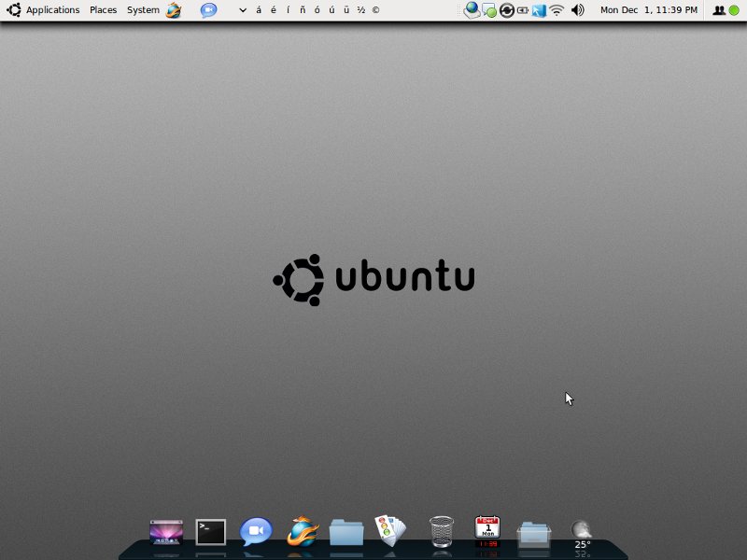This screenshot has width=747, height=560.
Task: Insert the é character from palette
Action: (274, 10)
